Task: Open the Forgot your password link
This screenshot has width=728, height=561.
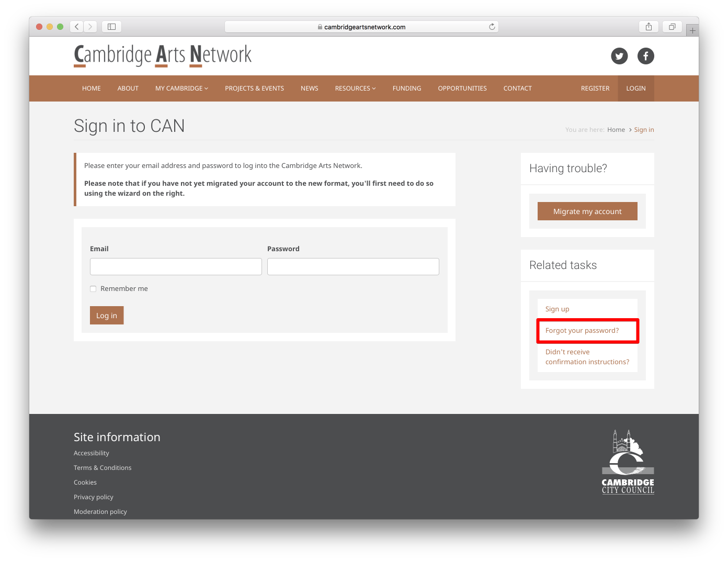Action: click(x=582, y=331)
